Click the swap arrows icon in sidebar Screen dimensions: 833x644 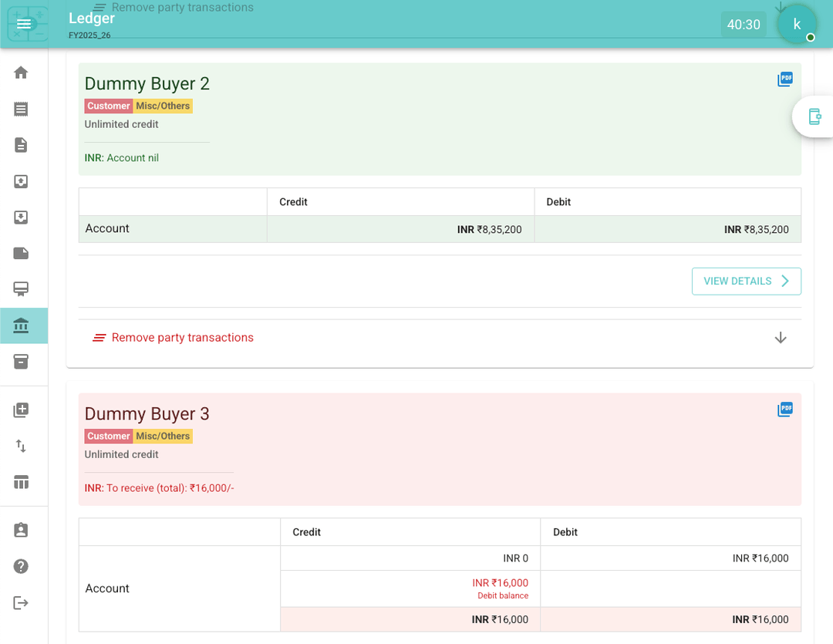click(21, 446)
